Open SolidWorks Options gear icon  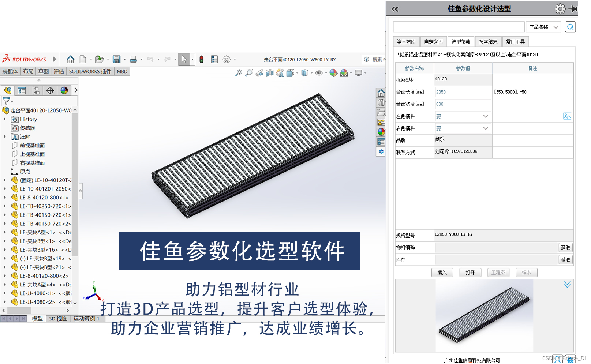(227, 59)
